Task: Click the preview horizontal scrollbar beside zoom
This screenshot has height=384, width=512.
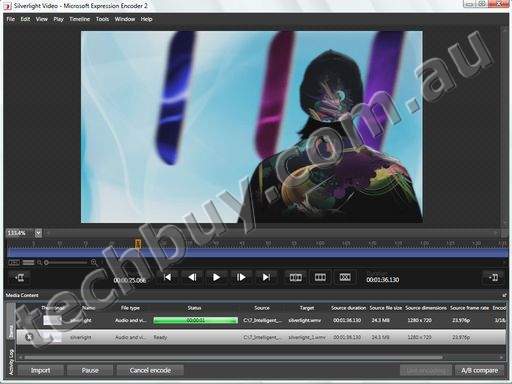Action: coord(272,233)
